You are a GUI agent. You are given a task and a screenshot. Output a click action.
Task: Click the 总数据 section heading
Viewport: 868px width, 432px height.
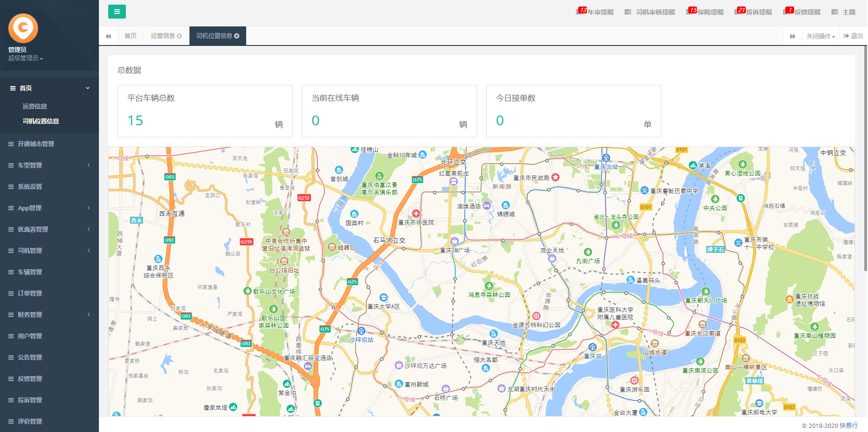click(130, 70)
